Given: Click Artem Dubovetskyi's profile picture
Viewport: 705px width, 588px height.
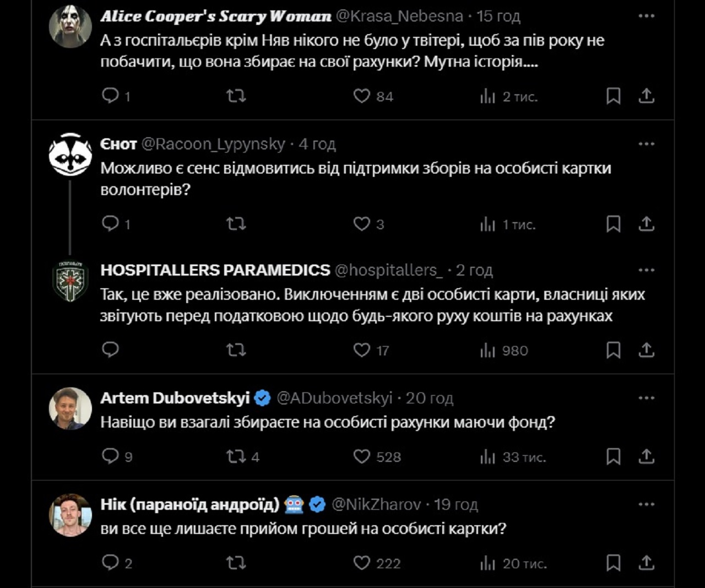Looking at the screenshot, I should click(70, 408).
